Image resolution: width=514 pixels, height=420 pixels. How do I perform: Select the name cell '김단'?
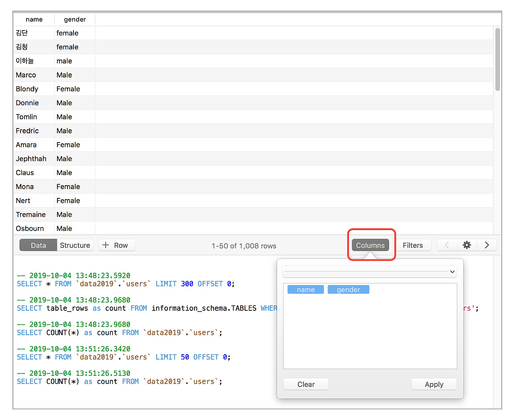pos(34,33)
